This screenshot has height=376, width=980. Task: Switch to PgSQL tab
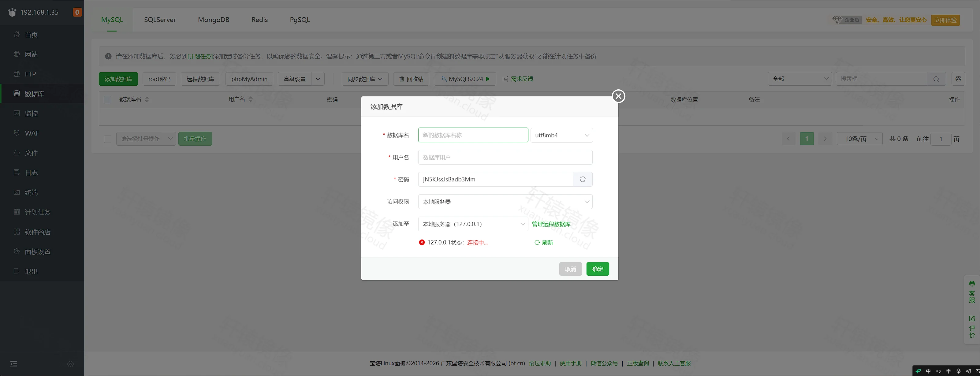coord(300,20)
